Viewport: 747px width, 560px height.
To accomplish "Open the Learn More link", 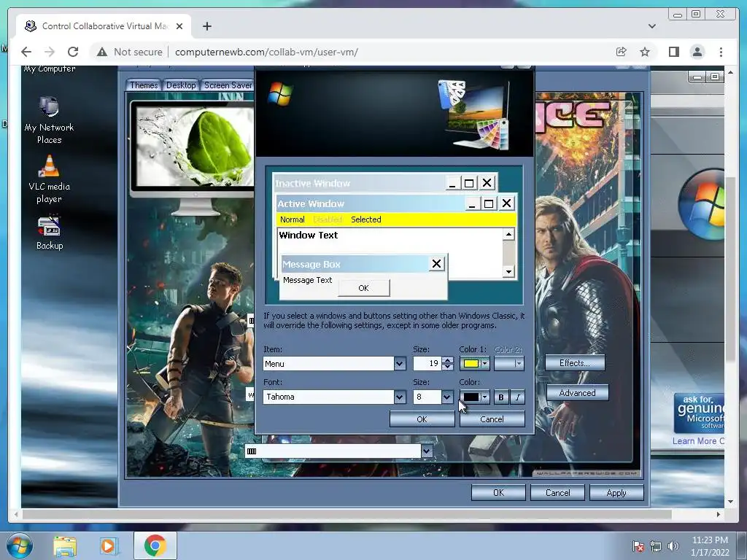I will coord(697,441).
